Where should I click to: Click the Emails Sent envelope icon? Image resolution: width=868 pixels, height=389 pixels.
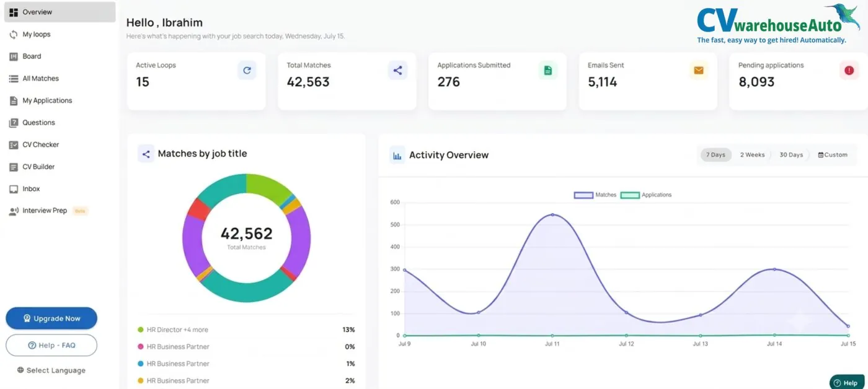699,71
